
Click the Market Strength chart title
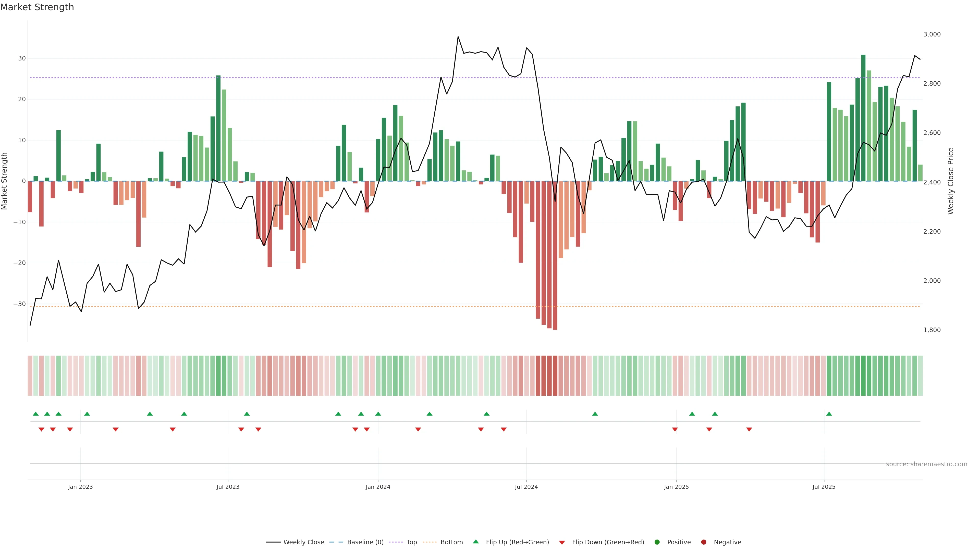click(37, 7)
